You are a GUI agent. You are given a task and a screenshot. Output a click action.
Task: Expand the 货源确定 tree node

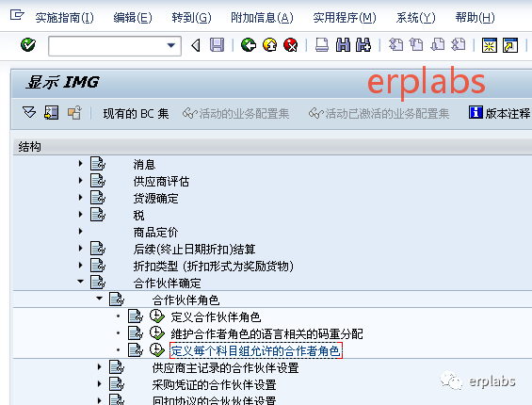tap(80, 197)
